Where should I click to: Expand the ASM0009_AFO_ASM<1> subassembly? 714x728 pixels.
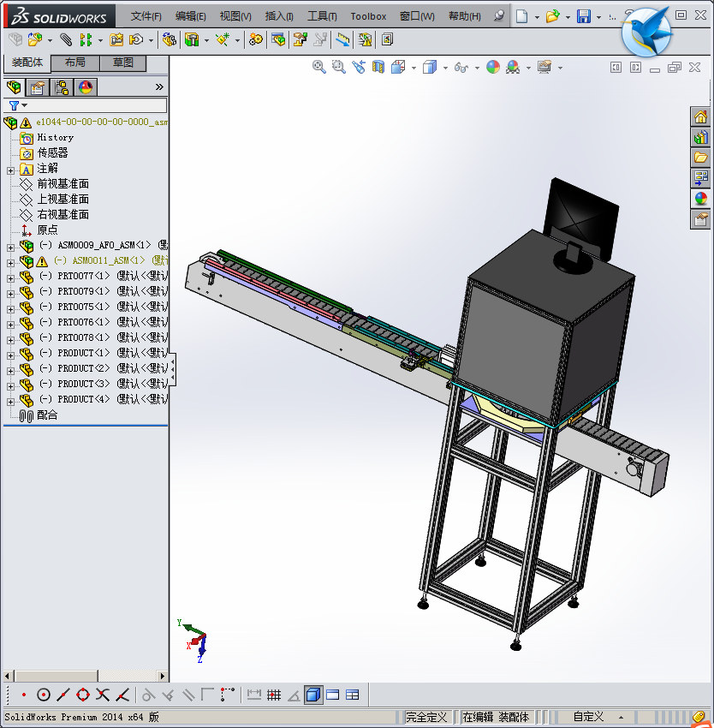[10, 248]
